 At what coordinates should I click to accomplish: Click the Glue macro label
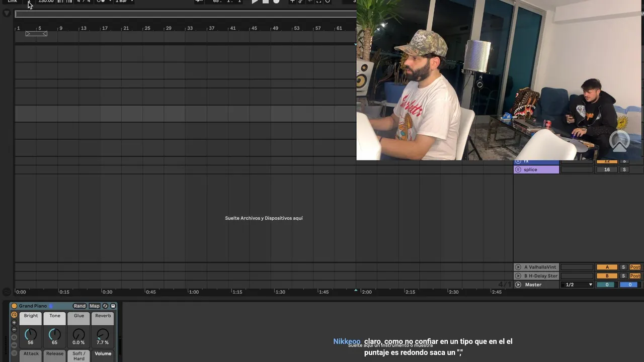point(79,316)
